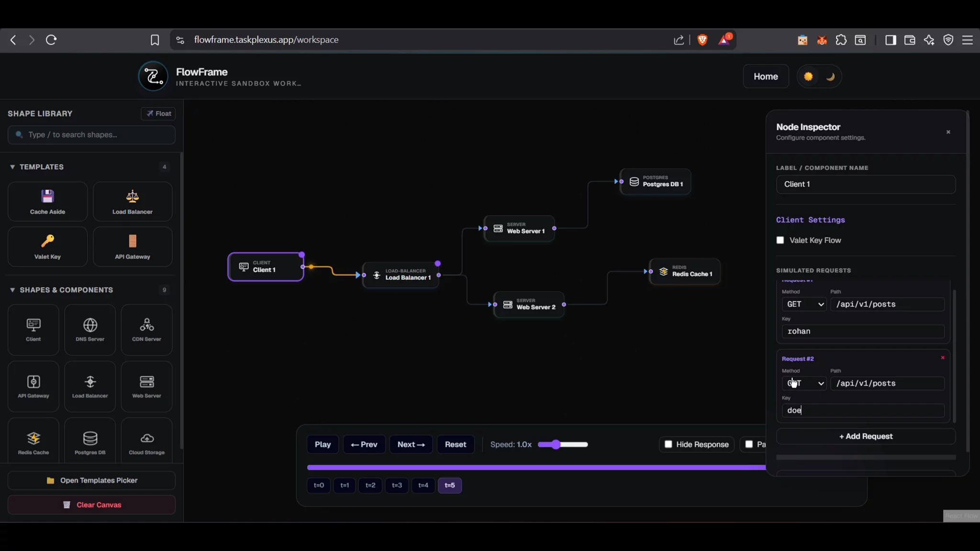Screen dimensions: 980x551
Task: Enable the Hide Response checkbox
Action: pos(668,444)
